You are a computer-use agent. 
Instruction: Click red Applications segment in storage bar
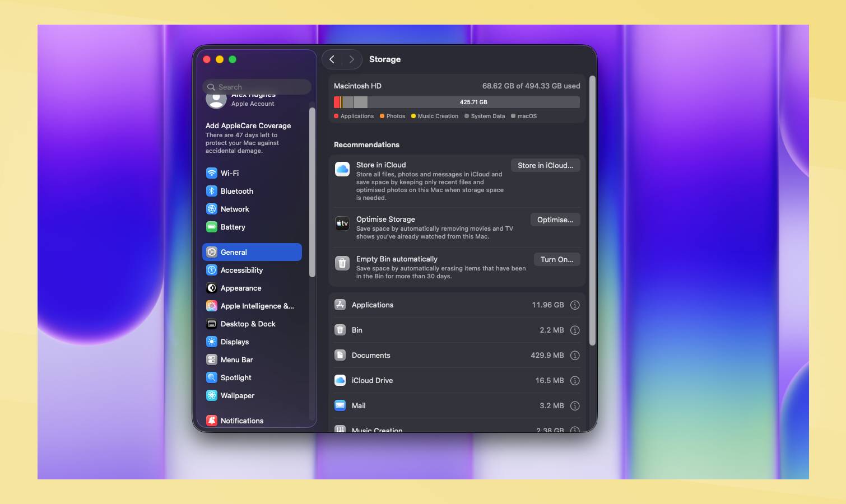337,102
